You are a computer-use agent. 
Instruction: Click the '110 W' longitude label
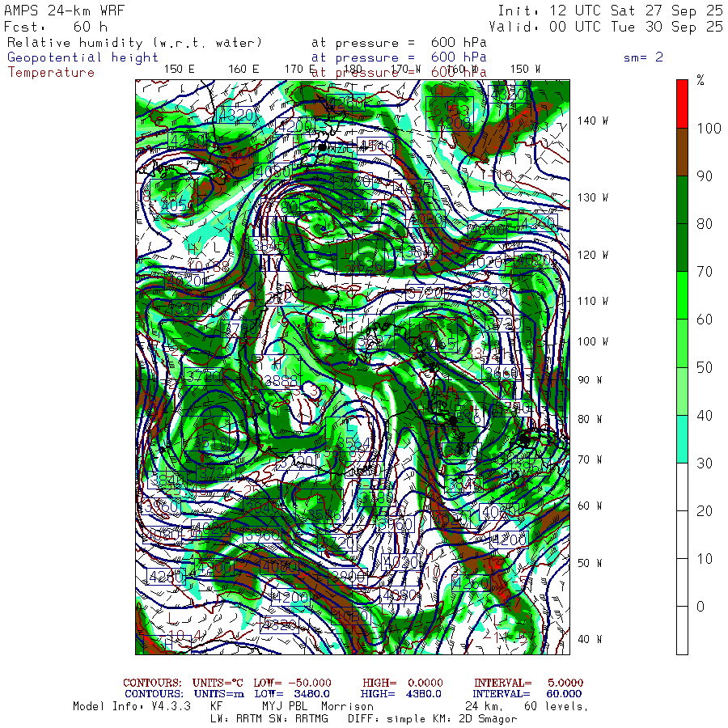pyautogui.click(x=592, y=302)
